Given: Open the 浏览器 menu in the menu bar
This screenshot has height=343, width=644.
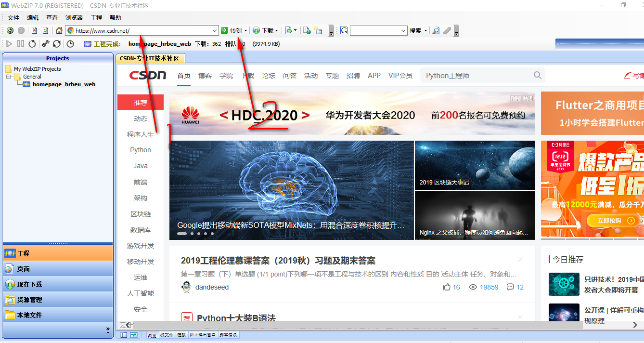Looking at the screenshot, I should click(x=73, y=17).
